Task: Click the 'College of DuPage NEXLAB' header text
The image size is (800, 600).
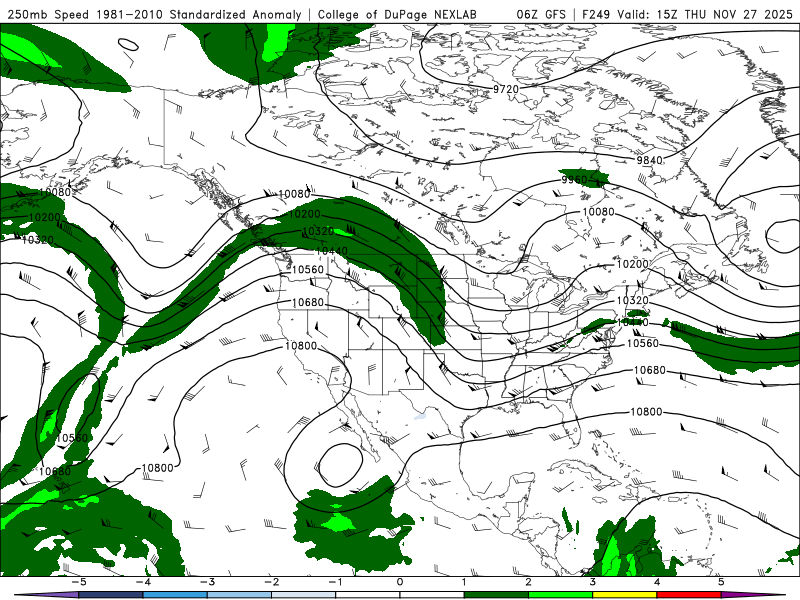Action: coord(397,14)
